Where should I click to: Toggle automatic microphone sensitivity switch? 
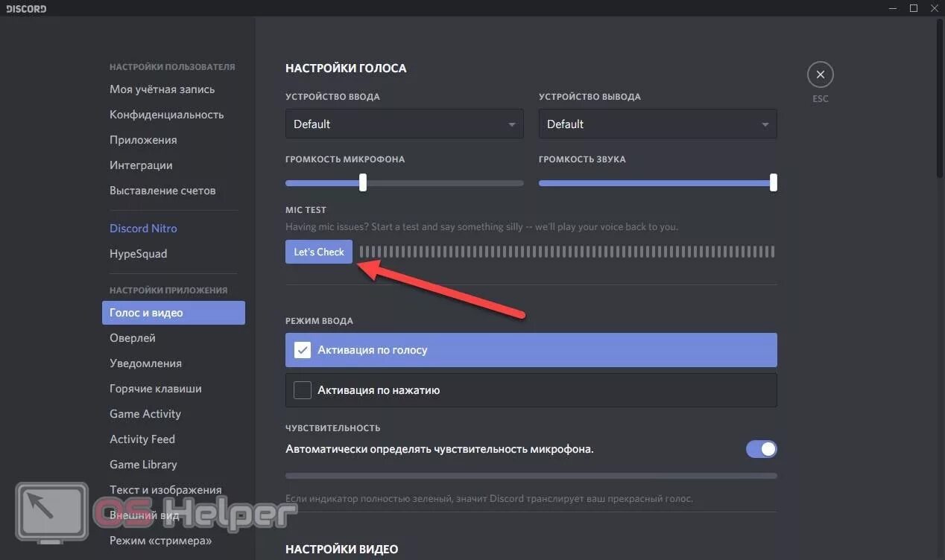click(x=761, y=449)
